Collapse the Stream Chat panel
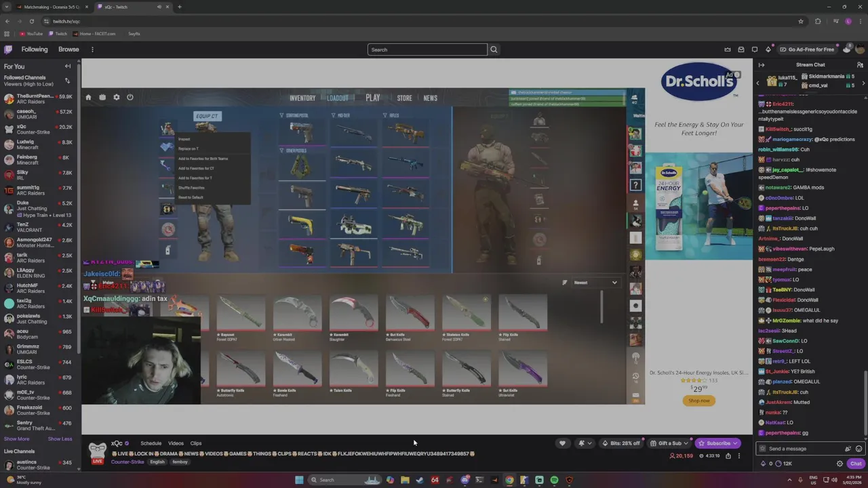Image resolution: width=868 pixels, height=488 pixels. (761, 65)
